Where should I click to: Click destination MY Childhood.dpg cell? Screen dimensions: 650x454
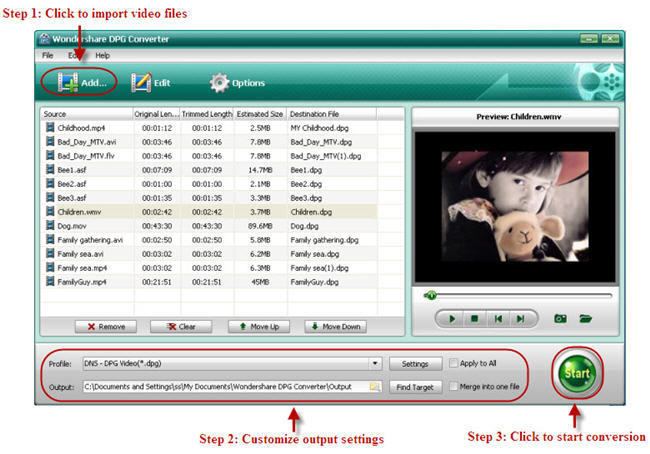[x=319, y=128]
